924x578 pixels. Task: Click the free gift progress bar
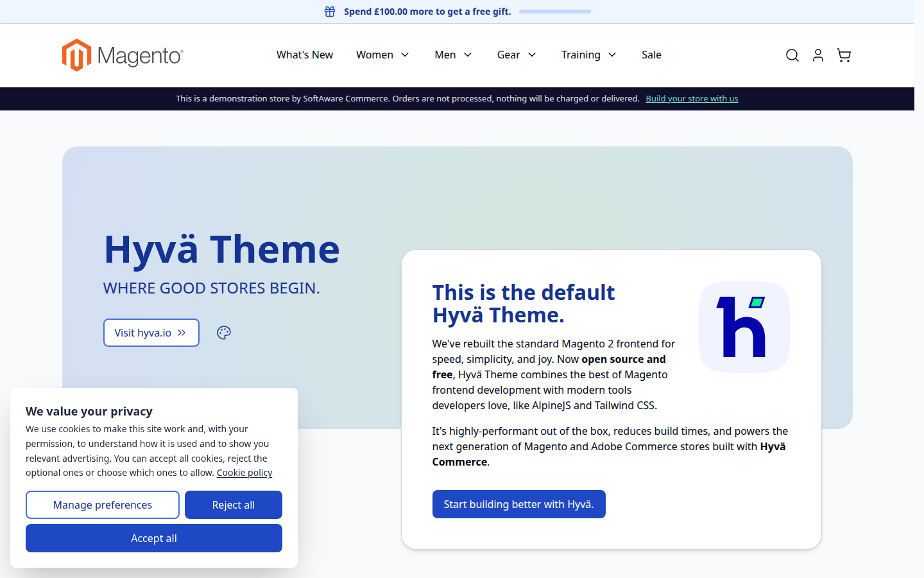[555, 12]
